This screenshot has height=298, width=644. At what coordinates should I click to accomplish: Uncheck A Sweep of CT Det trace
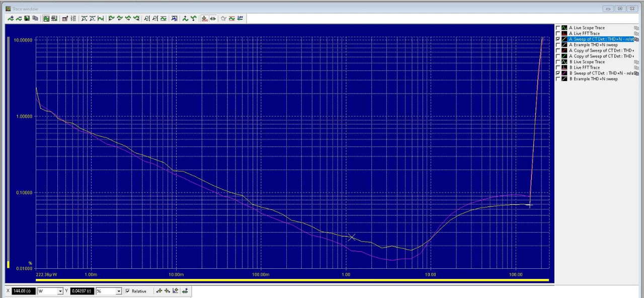tap(558, 39)
